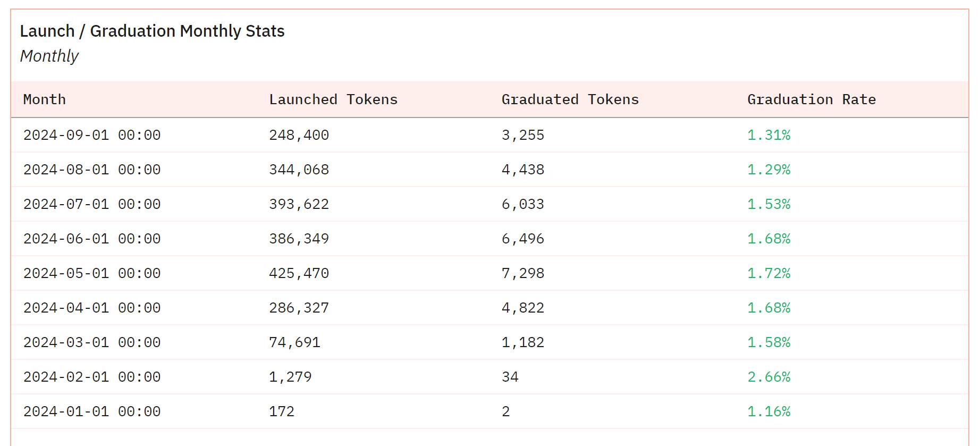Select the Launch / Graduation Monthly Stats title

pyautogui.click(x=152, y=31)
